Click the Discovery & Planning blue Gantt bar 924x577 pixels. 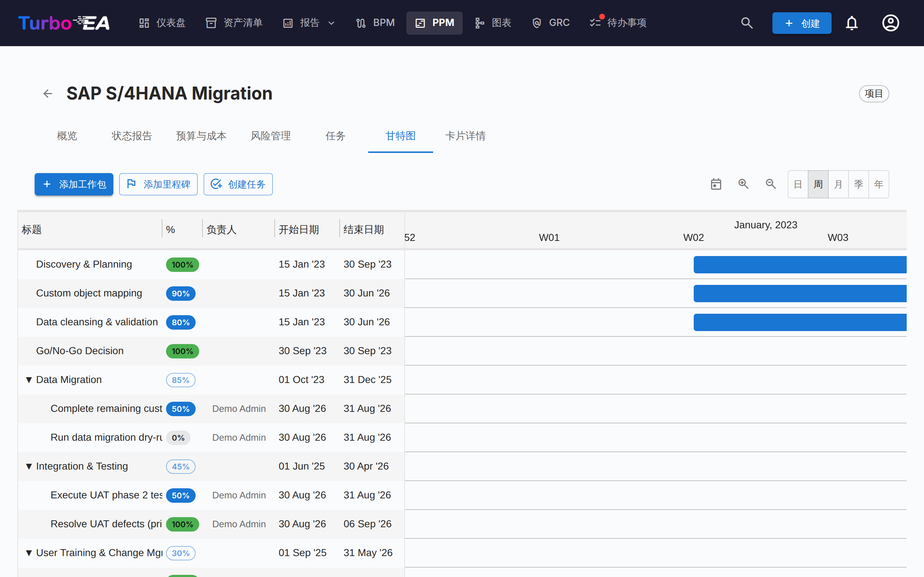coord(799,264)
